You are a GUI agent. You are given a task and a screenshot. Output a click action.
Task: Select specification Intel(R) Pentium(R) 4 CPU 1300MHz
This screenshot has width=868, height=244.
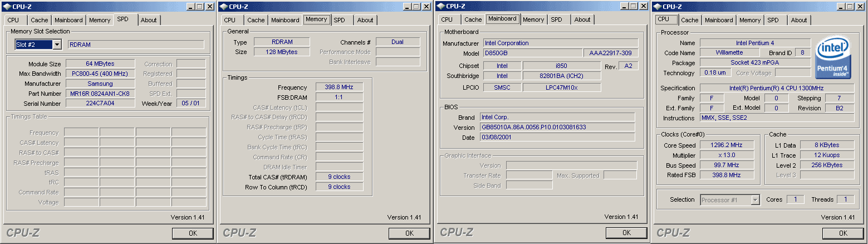tap(777, 88)
